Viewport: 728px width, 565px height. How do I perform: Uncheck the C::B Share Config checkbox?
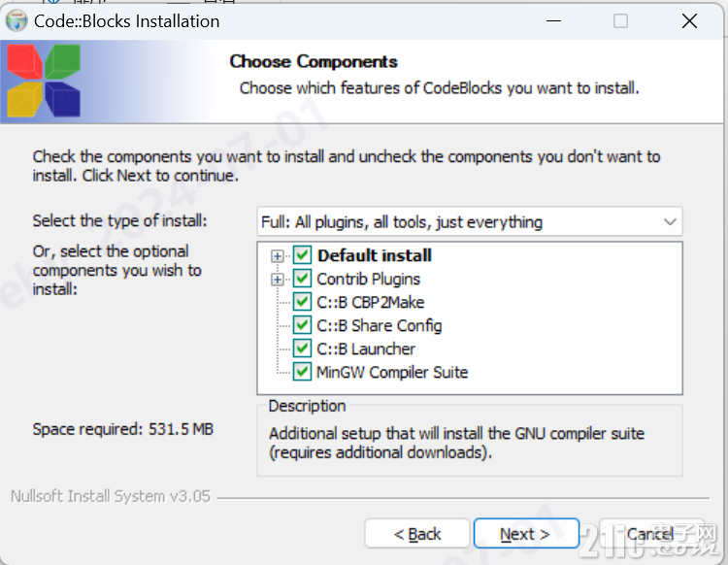(x=302, y=325)
